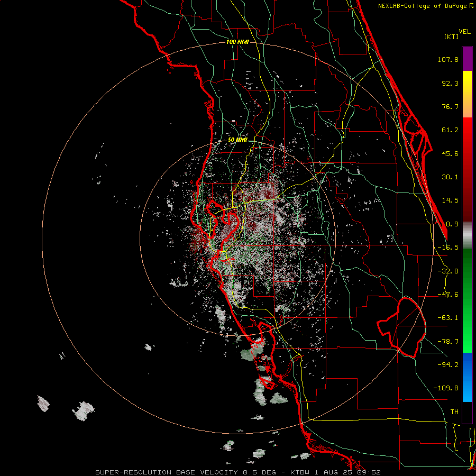
Task: Select the -47.6 legend value
Action: [x=448, y=295]
